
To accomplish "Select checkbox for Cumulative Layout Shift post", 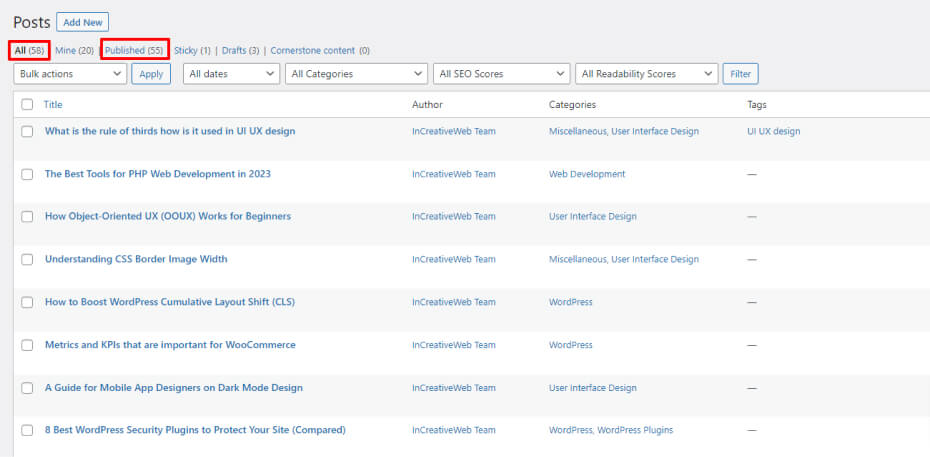I will (x=27, y=302).
